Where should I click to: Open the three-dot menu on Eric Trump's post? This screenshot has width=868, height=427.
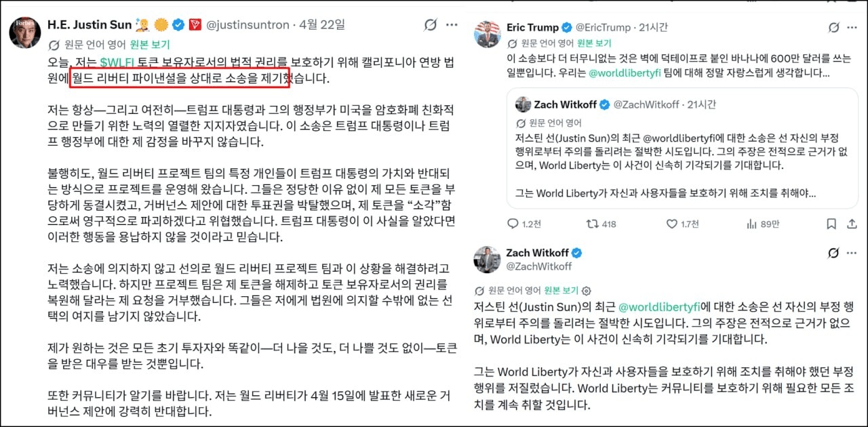click(x=853, y=28)
